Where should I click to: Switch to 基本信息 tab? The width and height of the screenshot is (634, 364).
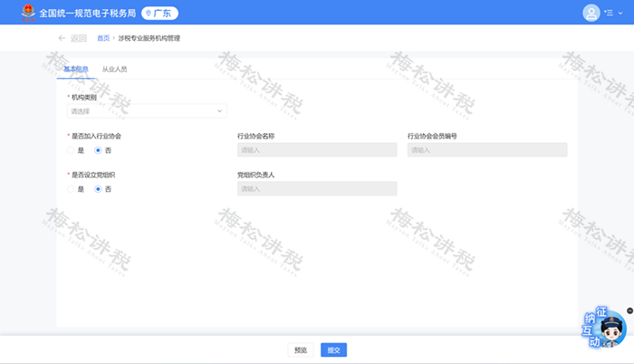click(76, 69)
